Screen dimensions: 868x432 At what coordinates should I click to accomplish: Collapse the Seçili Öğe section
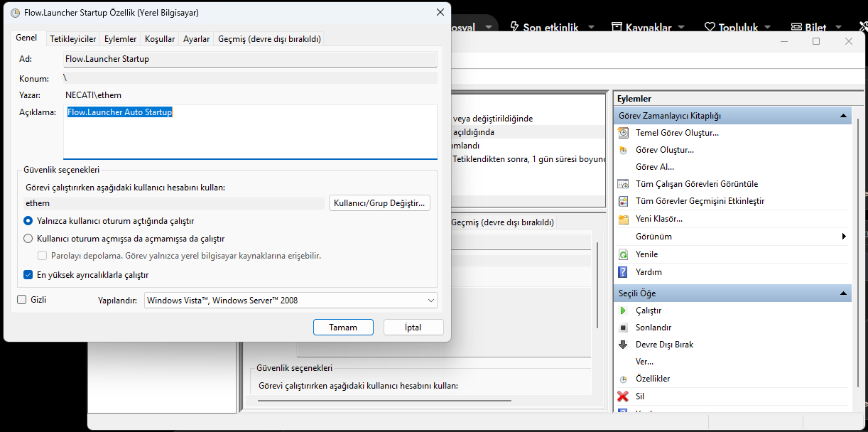tap(843, 293)
